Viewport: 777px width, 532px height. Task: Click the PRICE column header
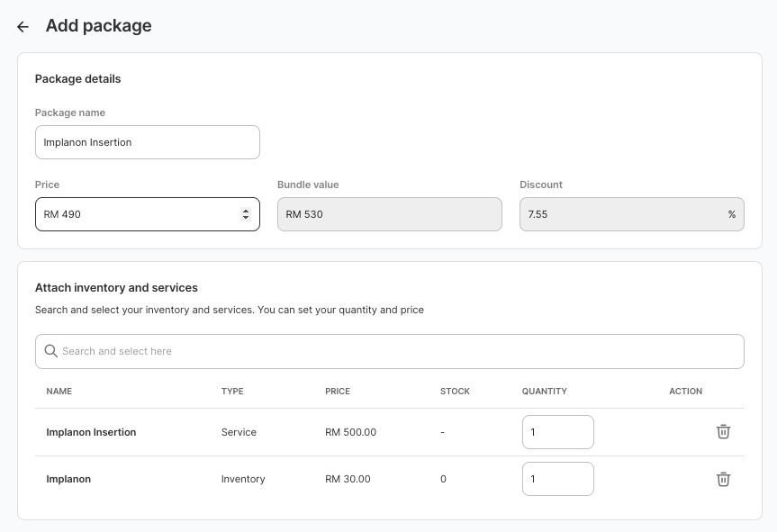[x=338, y=392]
